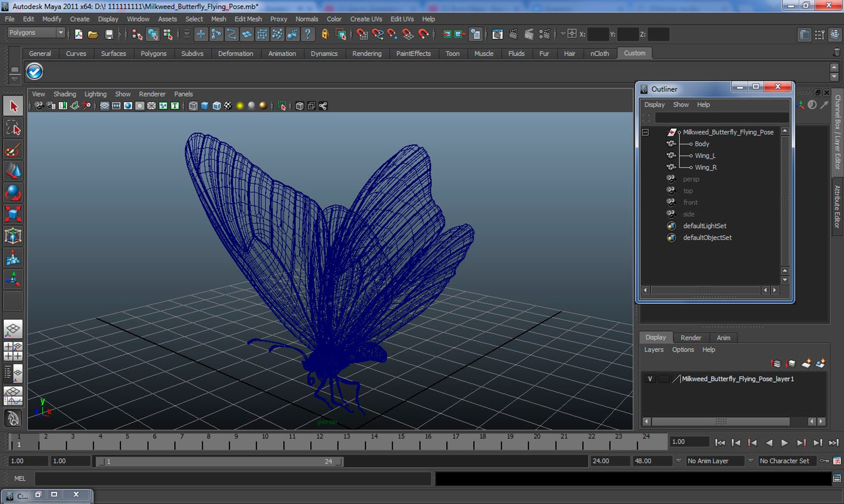This screenshot has height=504, width=844.
Task: Toggle wireframe shading cube icon
Action: [x=193, y=106]
